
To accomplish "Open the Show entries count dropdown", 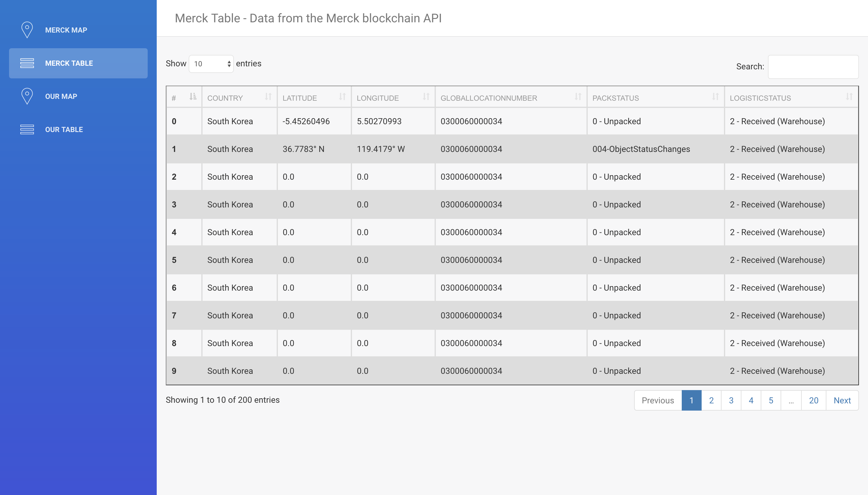I will point(211,64).
